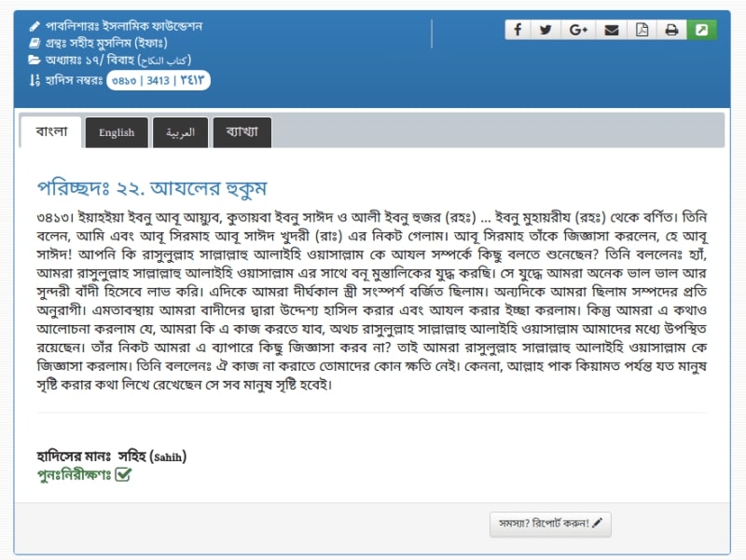Share this hadith on Facebook
This screenshot has width=746, height=560.
pos(518,30)
